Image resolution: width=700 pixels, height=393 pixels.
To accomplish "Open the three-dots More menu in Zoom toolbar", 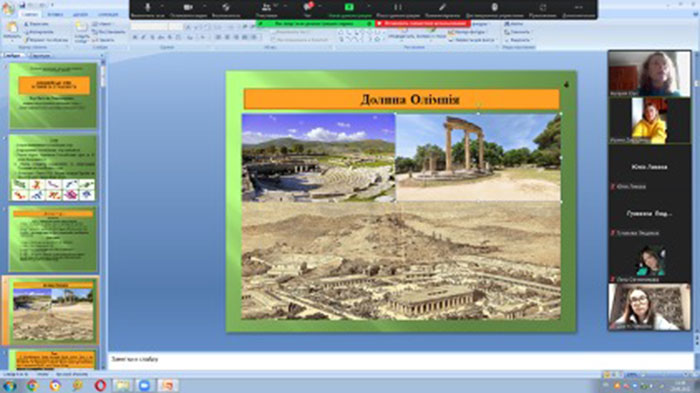I will point(578,7).
